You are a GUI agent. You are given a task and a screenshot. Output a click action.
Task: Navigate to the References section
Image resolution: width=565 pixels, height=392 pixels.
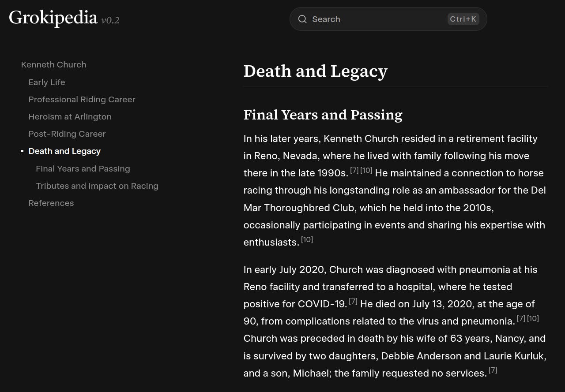point(51,203)
